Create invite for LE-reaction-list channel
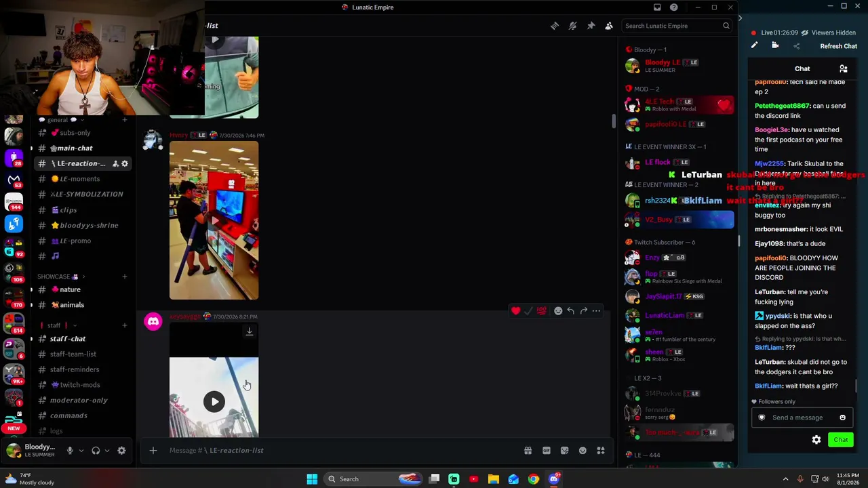This screenshot has height=488, width=868. click(115, 163)
